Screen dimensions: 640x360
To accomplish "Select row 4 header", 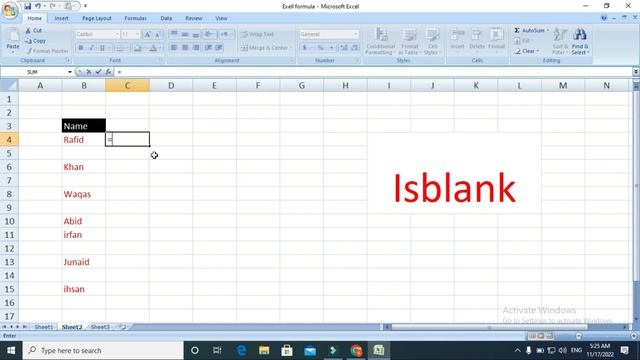I will (9, 140).
